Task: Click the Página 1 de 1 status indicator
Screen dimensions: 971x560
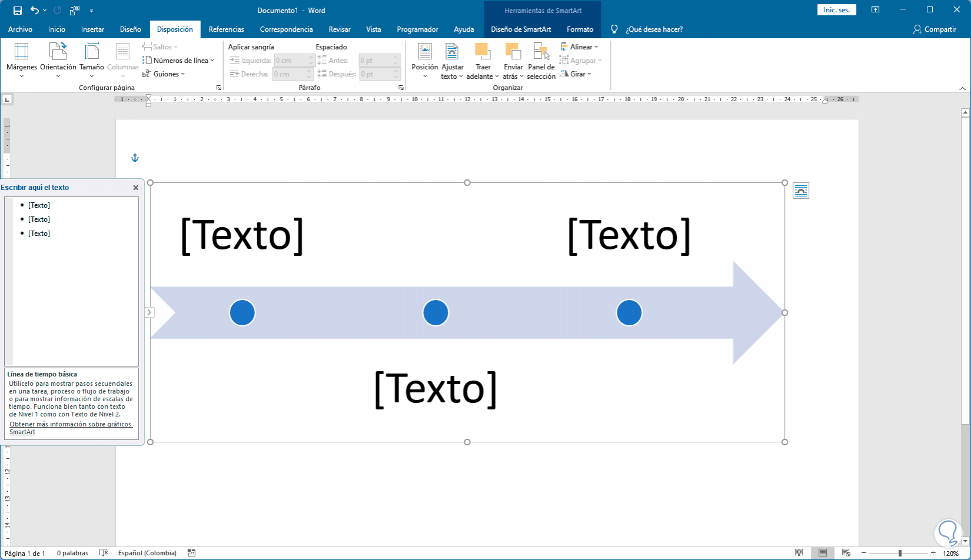Action: 25,553
